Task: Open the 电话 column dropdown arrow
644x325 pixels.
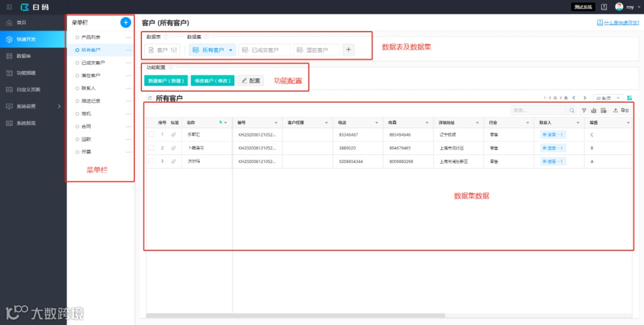Action: 377,123
